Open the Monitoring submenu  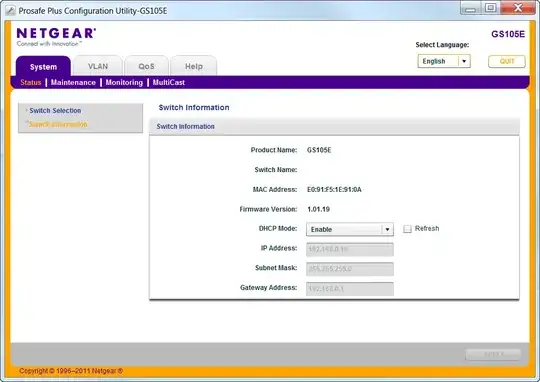click(124, 83)
